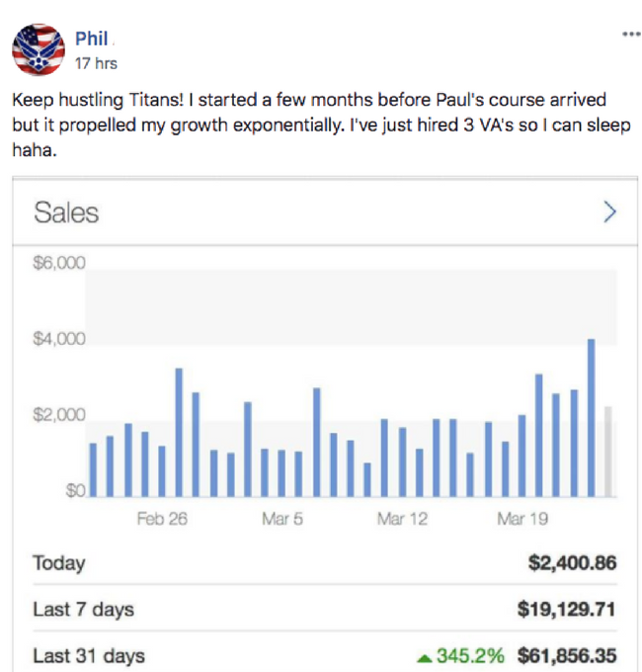
Task: Click the post text about hustling Titans
Action: [321, 125]
